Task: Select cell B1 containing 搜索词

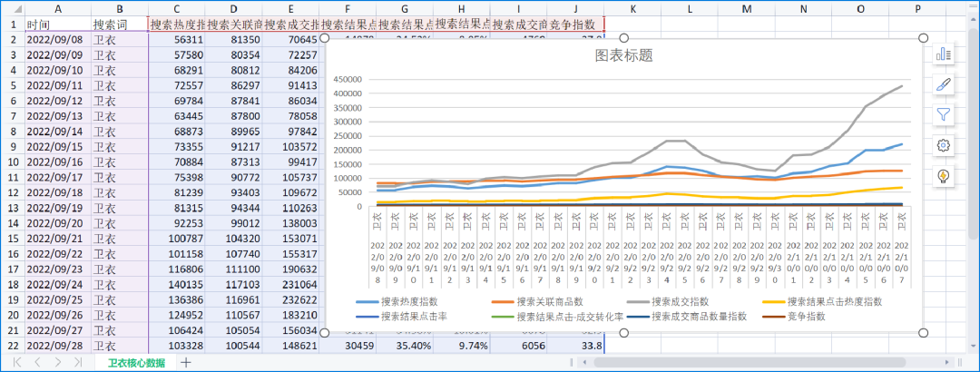Action: click(x=120, y=24)
